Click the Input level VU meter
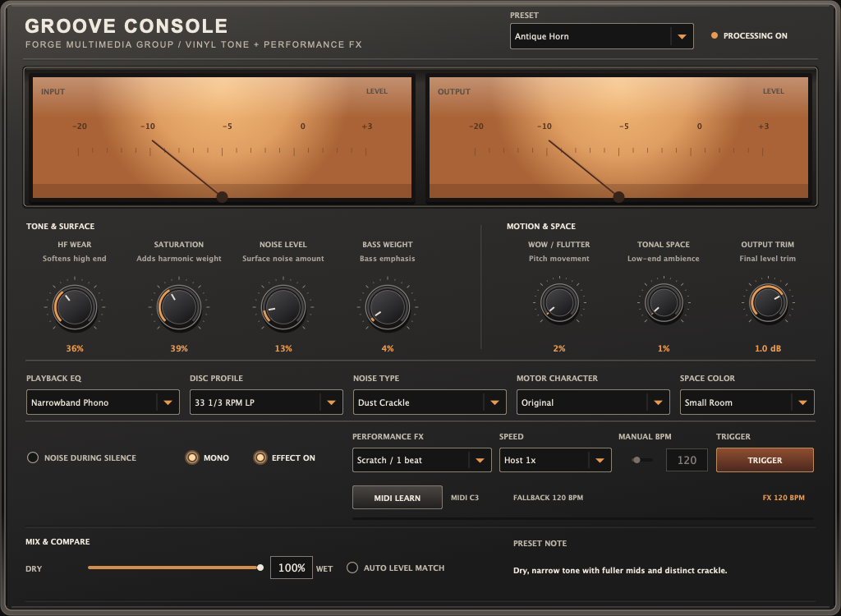Image resolution: width=841 pixels, height=616 pixels. (222, 137)
